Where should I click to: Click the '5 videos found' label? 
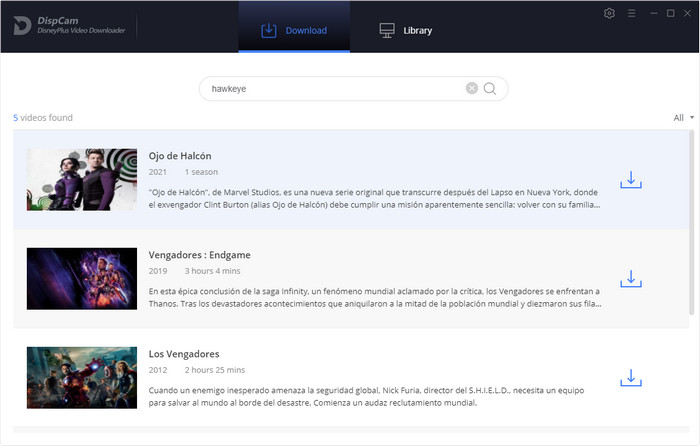coord(43,118)
